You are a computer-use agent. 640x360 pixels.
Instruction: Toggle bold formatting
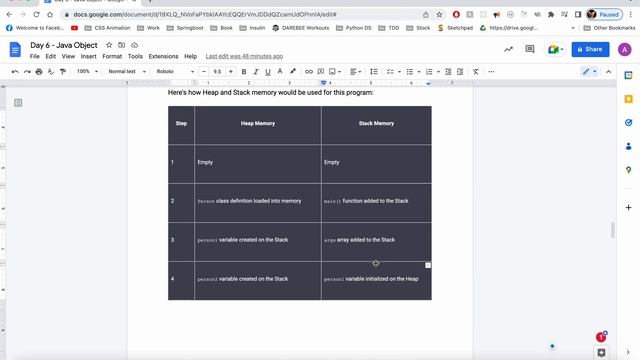[244, 71]
